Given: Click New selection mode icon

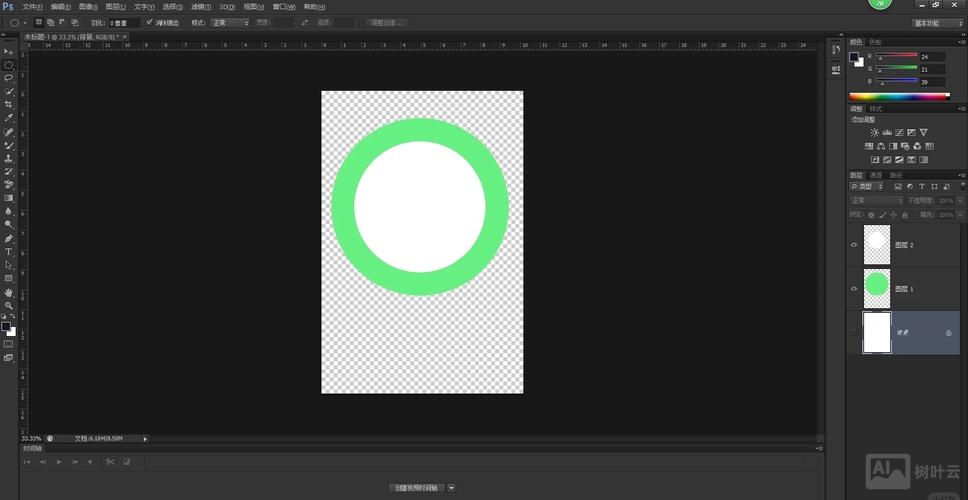Looking at the screenshot, I should [x=38, y=23].
